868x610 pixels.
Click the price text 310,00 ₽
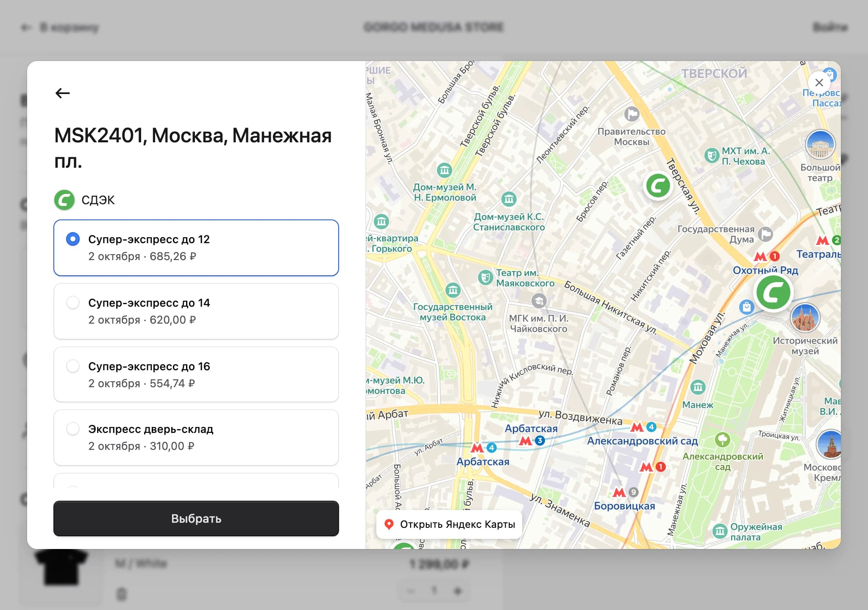172,446
